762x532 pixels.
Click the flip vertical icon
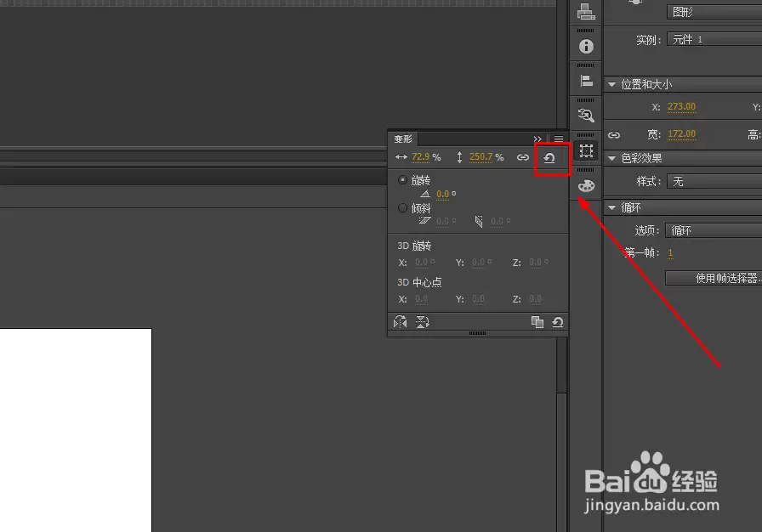pos(423,322)
